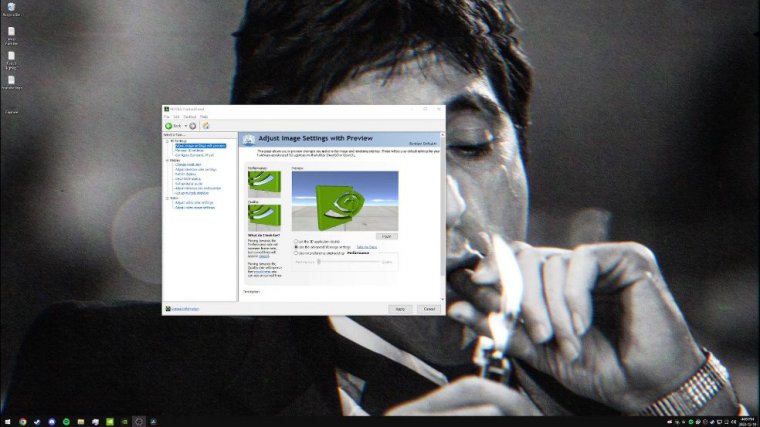Open the File menu
The image size is (760, 427).
tap(168, 117)
